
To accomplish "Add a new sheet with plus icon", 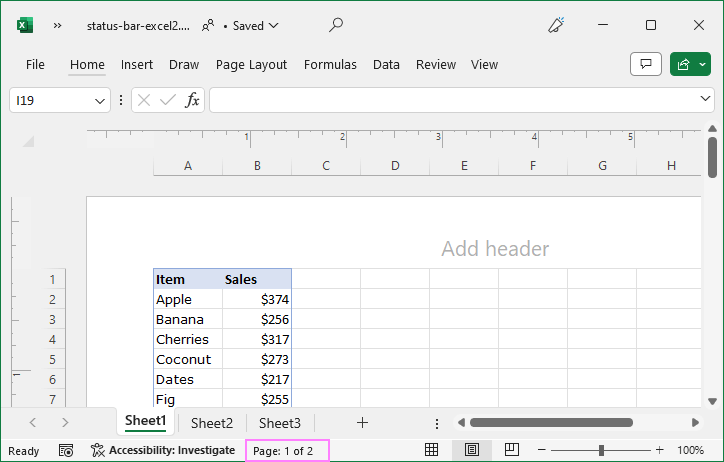I will pyautogui.click(x=362, y=423).
